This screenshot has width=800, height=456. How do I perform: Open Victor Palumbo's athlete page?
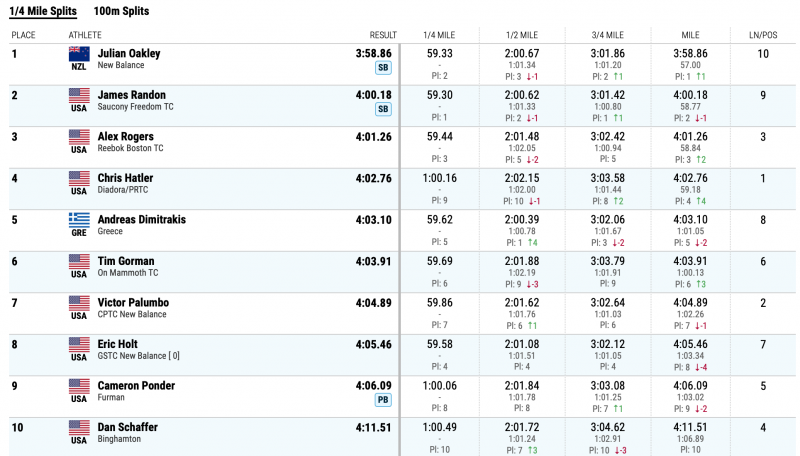coord(133,302)
